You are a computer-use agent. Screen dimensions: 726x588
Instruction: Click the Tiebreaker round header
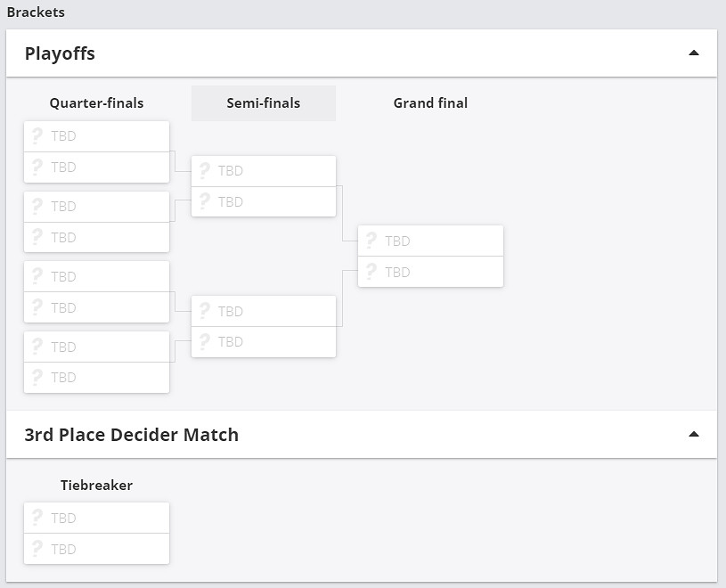point(96,486)
